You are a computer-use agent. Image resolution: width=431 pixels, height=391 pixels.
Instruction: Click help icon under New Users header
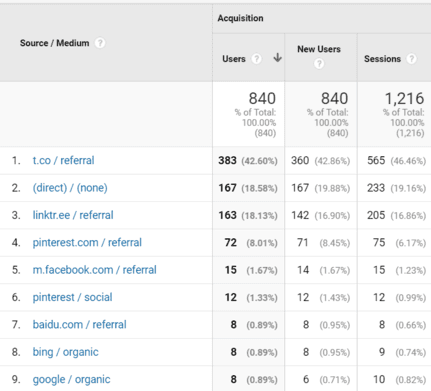coord(319,63)
